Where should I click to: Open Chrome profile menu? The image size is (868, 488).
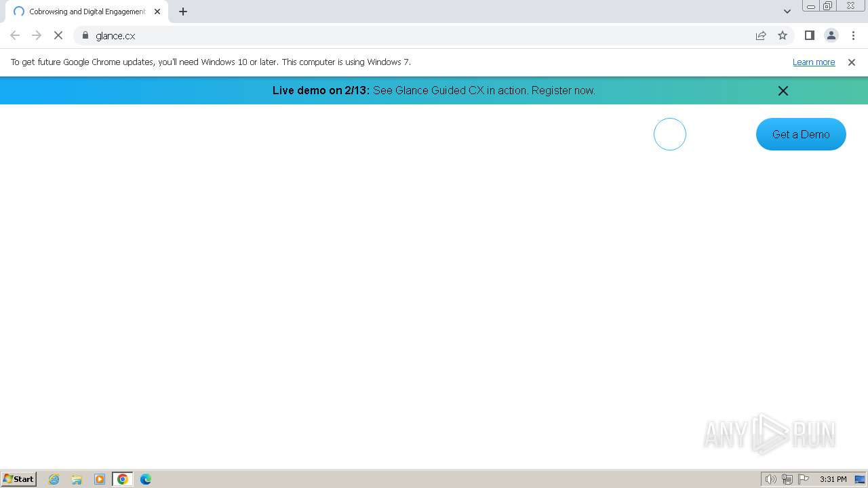(x=831, y=35)
